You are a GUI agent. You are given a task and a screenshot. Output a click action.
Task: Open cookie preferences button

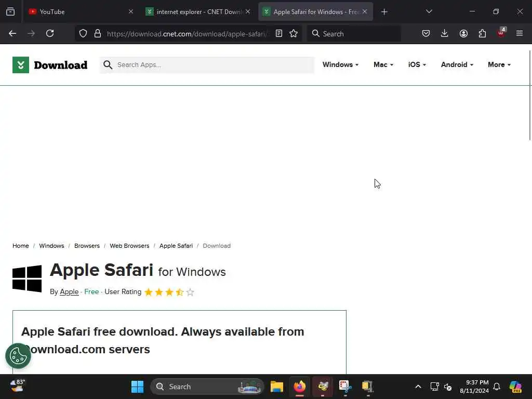[18, 356]
